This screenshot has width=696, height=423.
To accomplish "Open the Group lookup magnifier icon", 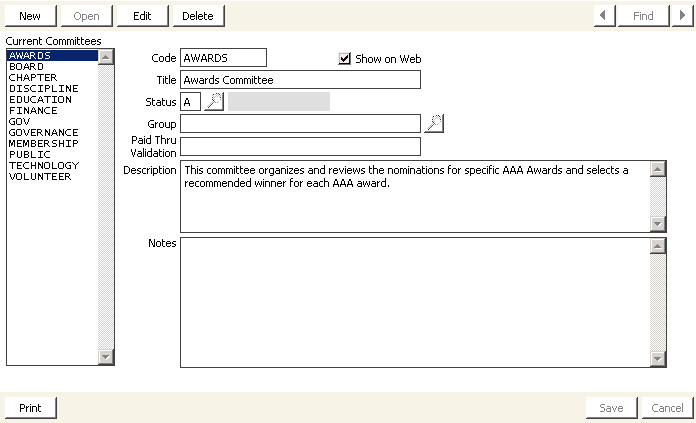I will click(x=434, y=123).
